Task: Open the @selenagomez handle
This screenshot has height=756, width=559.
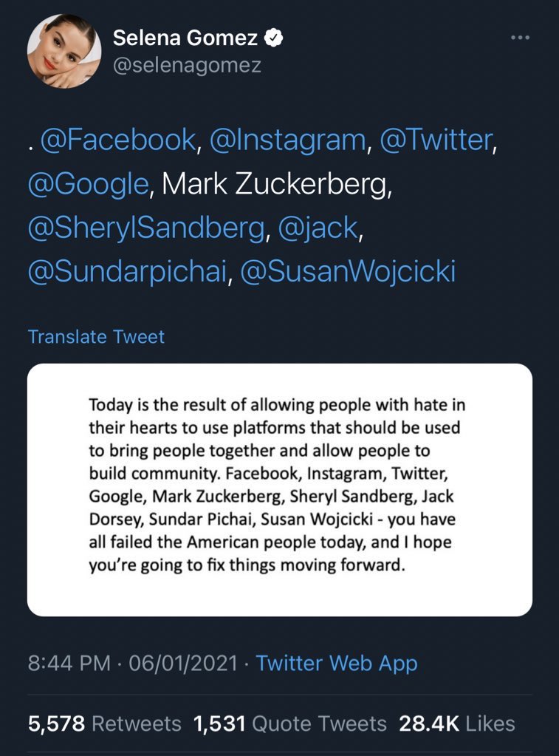Action: (x=187, y=65)
